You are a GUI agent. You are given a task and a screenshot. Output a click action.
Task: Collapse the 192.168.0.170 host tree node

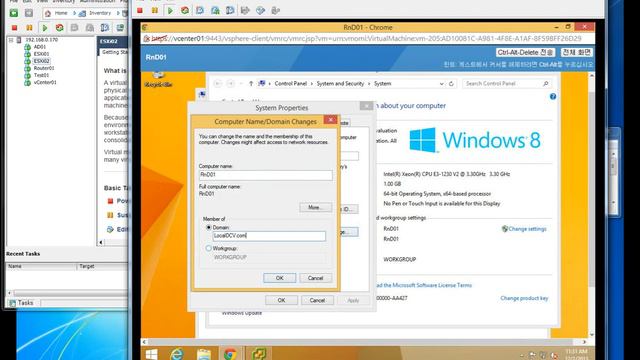[11, 40]
